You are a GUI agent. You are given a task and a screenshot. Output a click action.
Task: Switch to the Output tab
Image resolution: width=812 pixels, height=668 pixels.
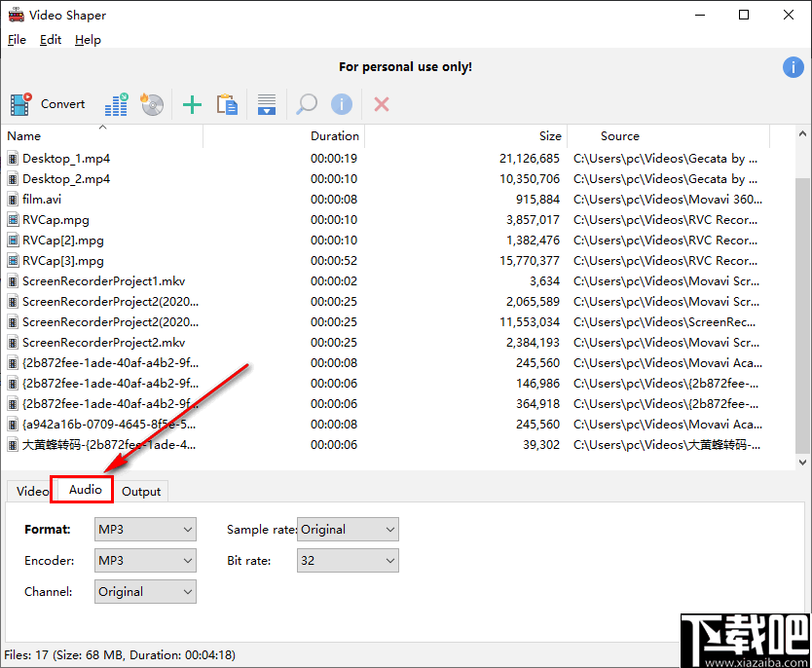(x=141, y=492)
